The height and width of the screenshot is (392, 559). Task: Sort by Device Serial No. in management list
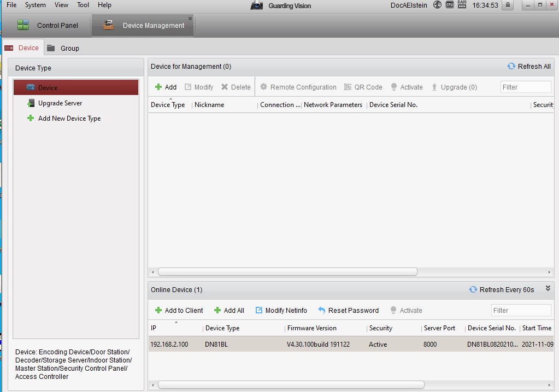[393, 105]
